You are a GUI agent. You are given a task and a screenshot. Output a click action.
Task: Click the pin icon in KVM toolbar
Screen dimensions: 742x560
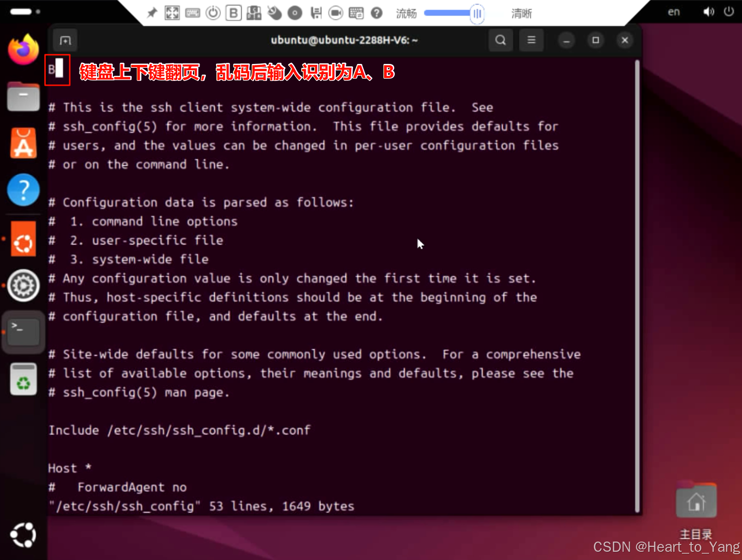tap(152, 13)
